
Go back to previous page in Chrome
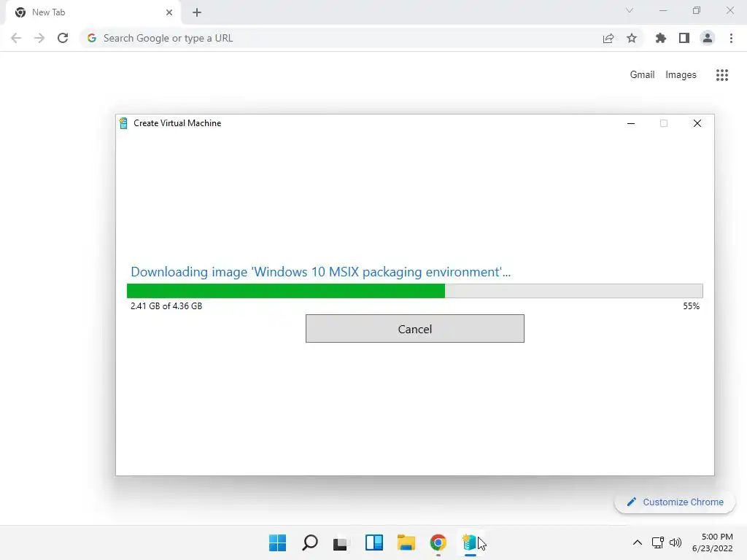tap(16, 38)
